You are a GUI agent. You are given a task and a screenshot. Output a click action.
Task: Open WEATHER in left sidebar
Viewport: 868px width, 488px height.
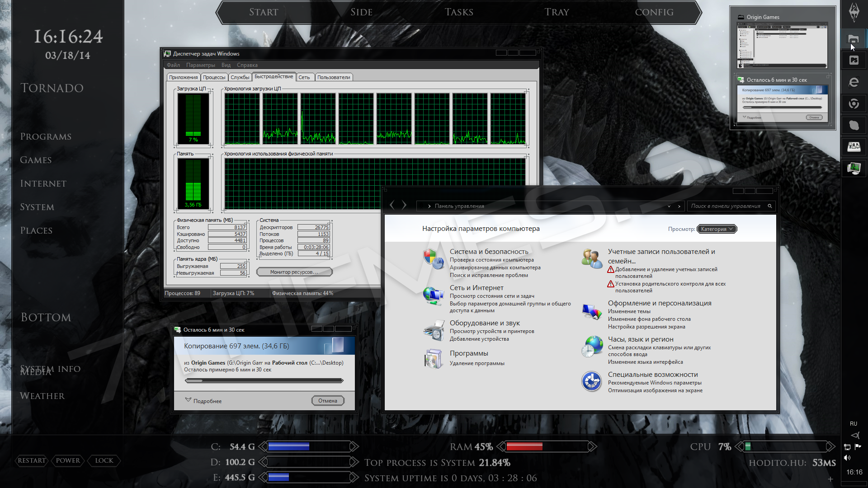tap(42, 396)
